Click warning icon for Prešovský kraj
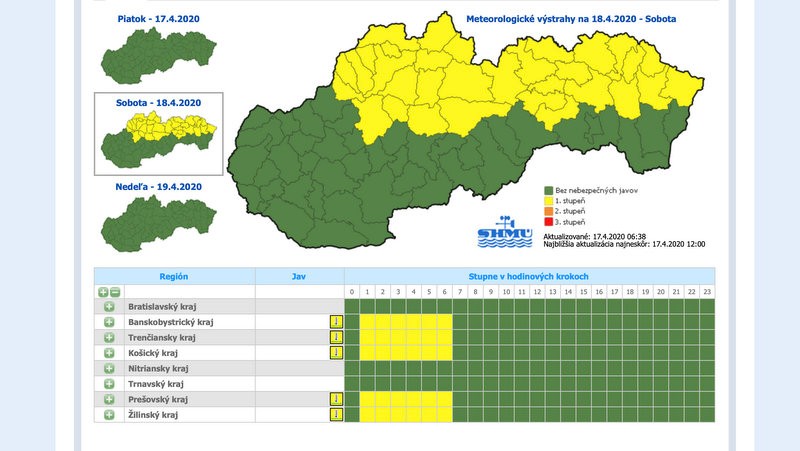 [337, 399]
